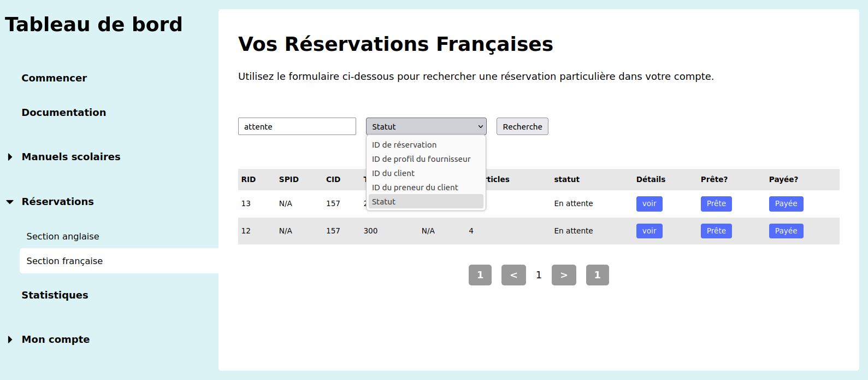Choose 'ID de profil du fournisseur' option
The width and height of the screenshot is (868, 380).
[x=426, y=159]
